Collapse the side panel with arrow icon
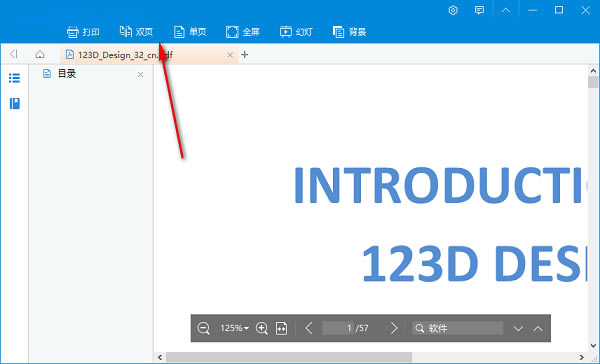600x364 pixels. [x=14, y=54]
